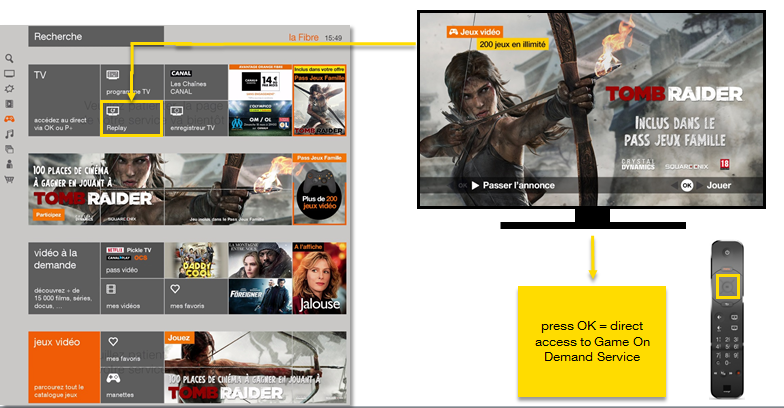This screenshot has height=408, width=784.
Task: Open the Daddy Cool movie thumbnail
Action: (x=196, y=260)
